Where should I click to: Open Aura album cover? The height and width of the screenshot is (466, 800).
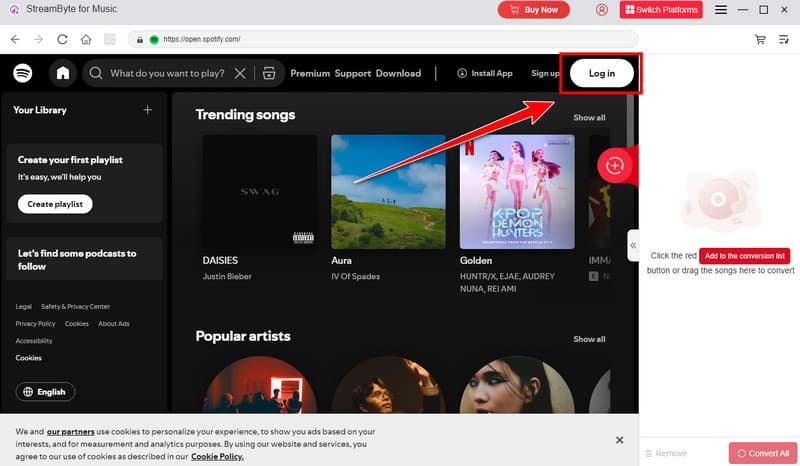[388, 191]
